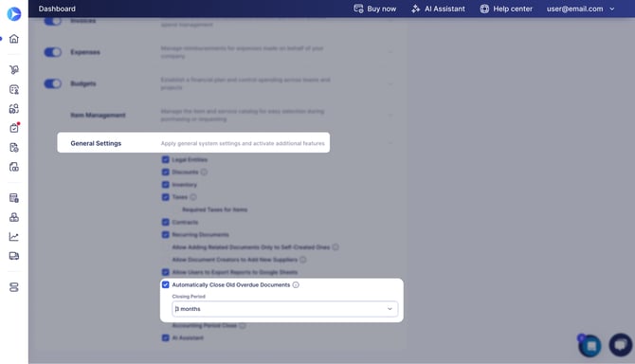This screenshot has width=635, height=364.
Task: Open the shopping cart sidebar icon
Action: (14, 69)
